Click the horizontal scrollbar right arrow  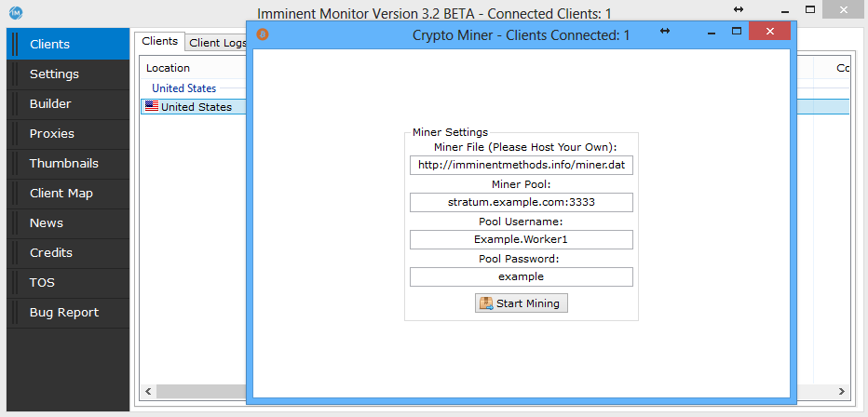841,391
